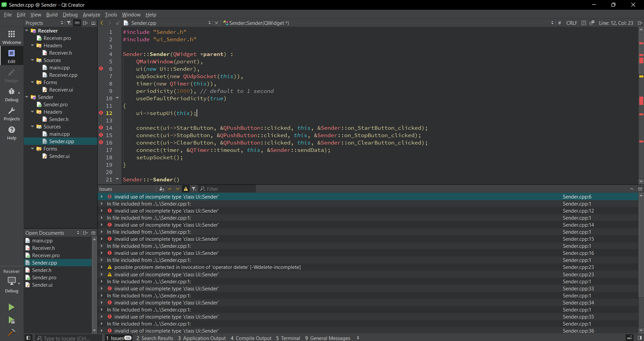Open Debug mode in the mode sidebar
Viewport: 644px width, 341px height.
point(12,95)
